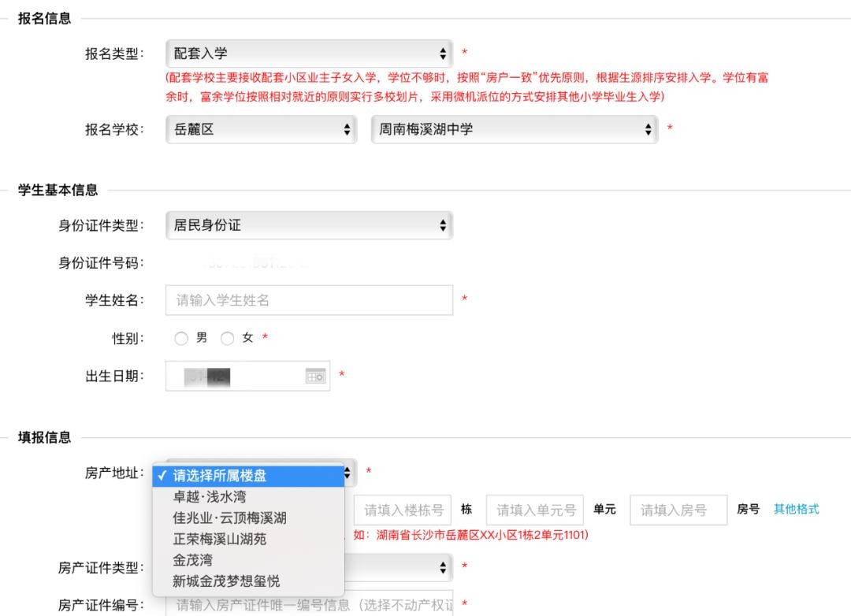Open the calendar icon in 出生日期 field
This screenshot has height=616, width=851.
[x=315, y=377]
